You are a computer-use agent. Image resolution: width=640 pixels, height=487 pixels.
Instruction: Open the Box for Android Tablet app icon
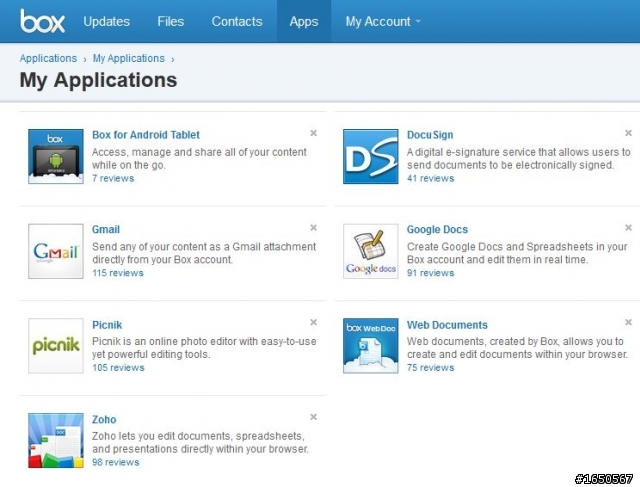[x=56, y=156]
